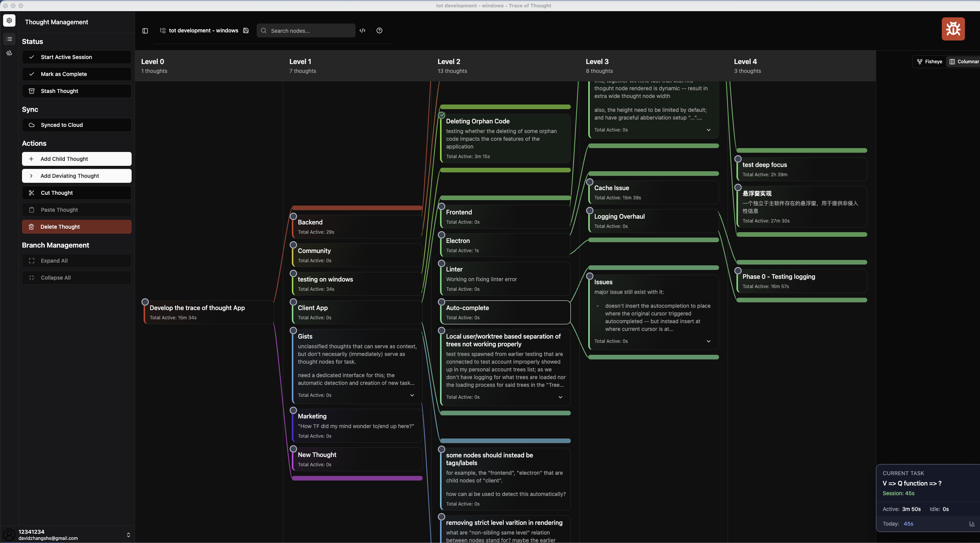The height and width of the screenshot is (543, 980).
Task: Toggle status circle on Frontend node
Action: click(x=442, y=206)
